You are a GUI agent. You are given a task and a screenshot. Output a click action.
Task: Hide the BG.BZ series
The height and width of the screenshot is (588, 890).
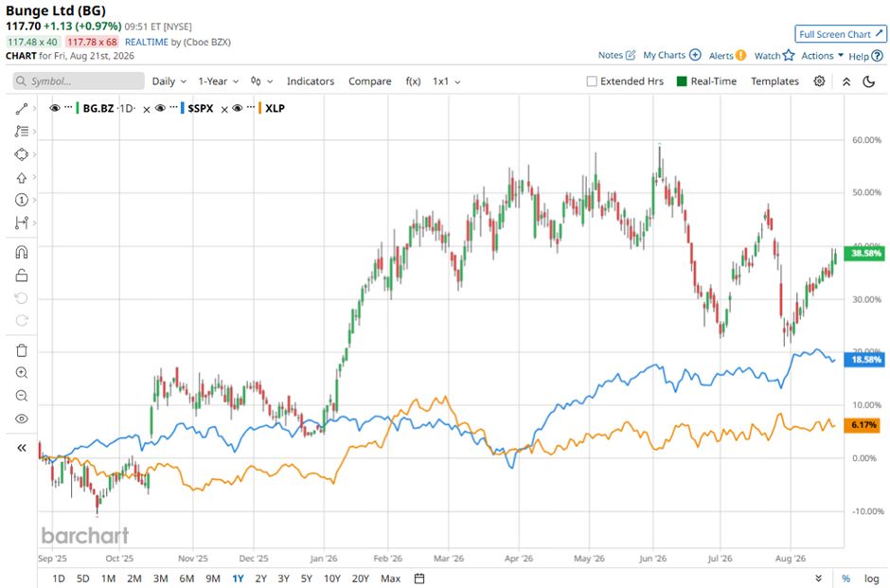[55, 108]
